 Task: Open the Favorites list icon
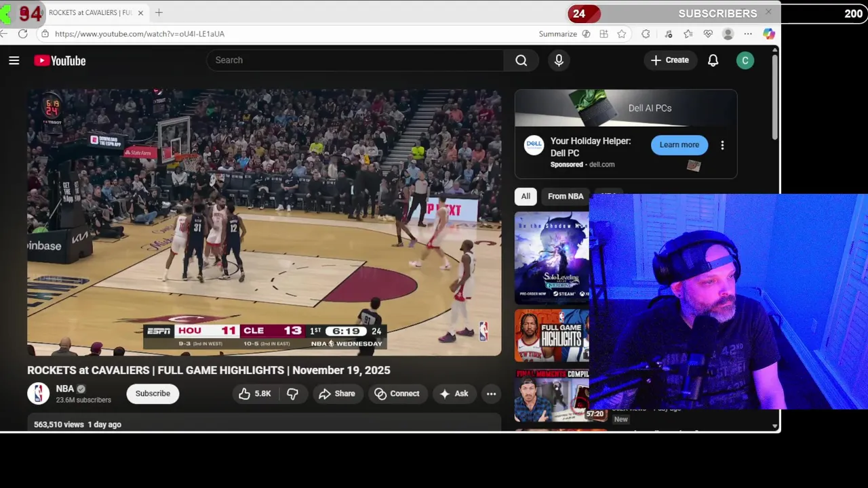point(688,34)
